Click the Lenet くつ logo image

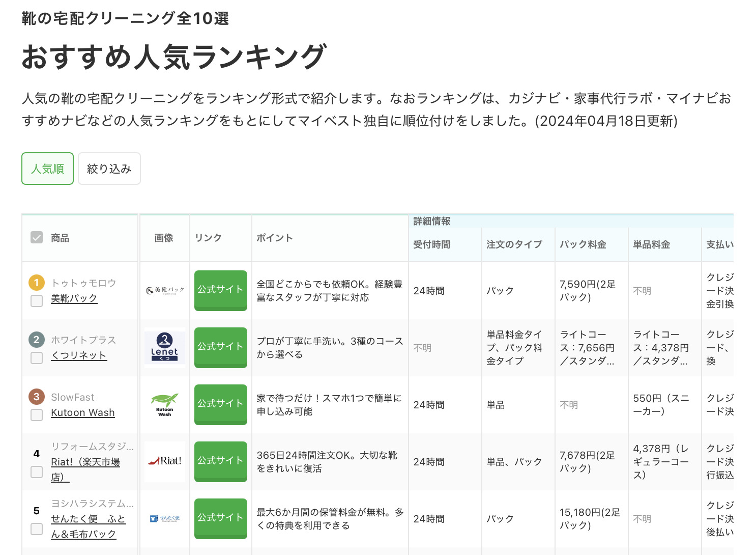coord(165,347)
